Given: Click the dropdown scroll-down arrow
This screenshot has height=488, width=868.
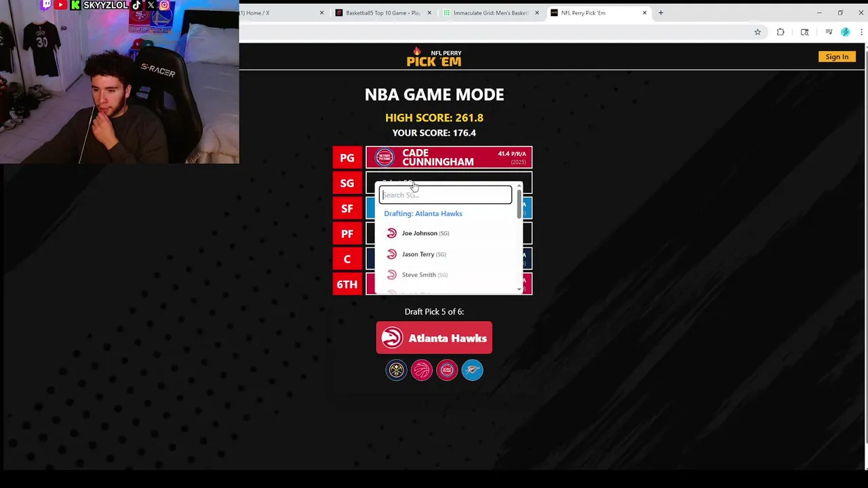Looking at the screenshot, I should (x=519, y=289).
